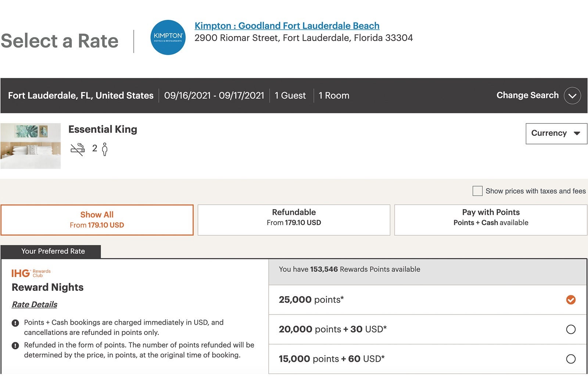The image size is (588, 392).
Task: Open the Currency dropdown
Action: [556, 133]
